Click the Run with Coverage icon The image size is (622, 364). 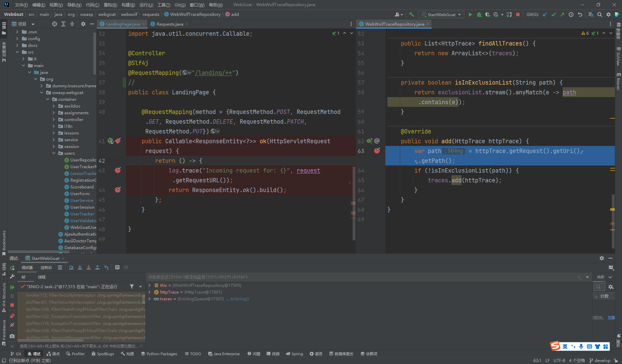[487, 14]
